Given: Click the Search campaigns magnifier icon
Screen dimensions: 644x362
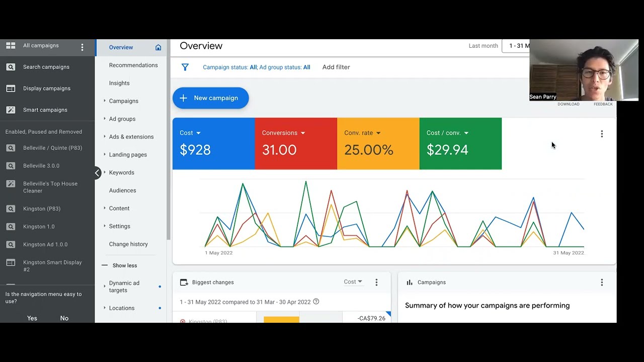Looking at the screenshot, I should [11, 67].
